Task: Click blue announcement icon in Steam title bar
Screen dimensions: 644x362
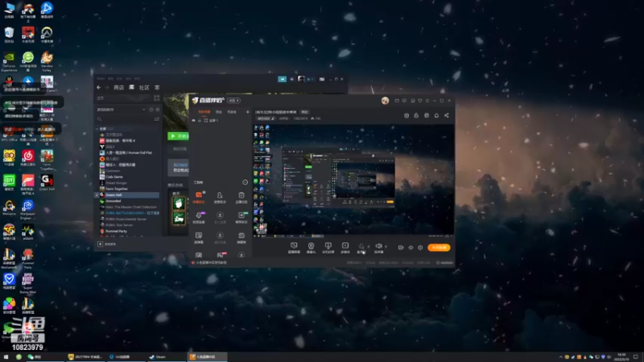Action: (283, 79)
